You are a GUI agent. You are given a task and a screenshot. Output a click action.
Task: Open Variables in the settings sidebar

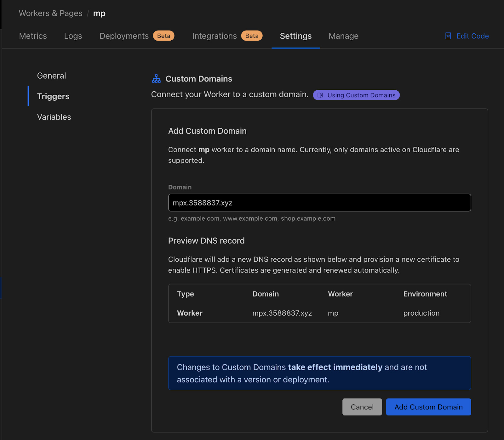click(54, 117)
